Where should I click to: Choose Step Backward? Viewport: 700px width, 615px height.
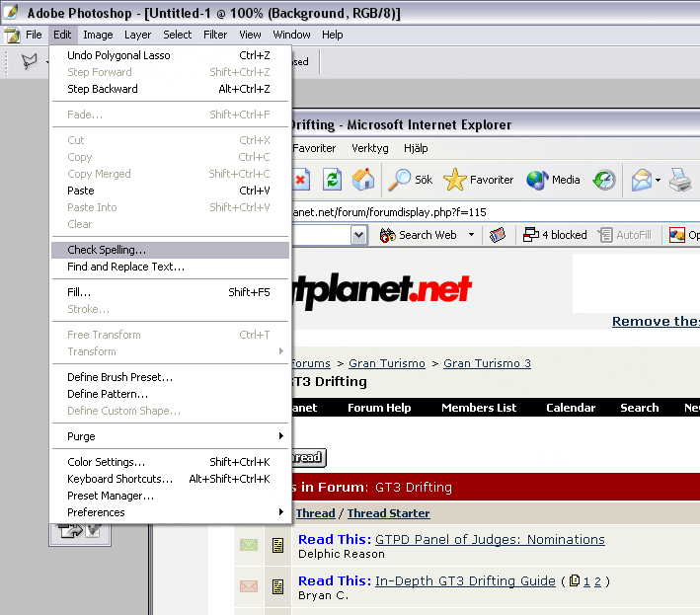[170, 89]
